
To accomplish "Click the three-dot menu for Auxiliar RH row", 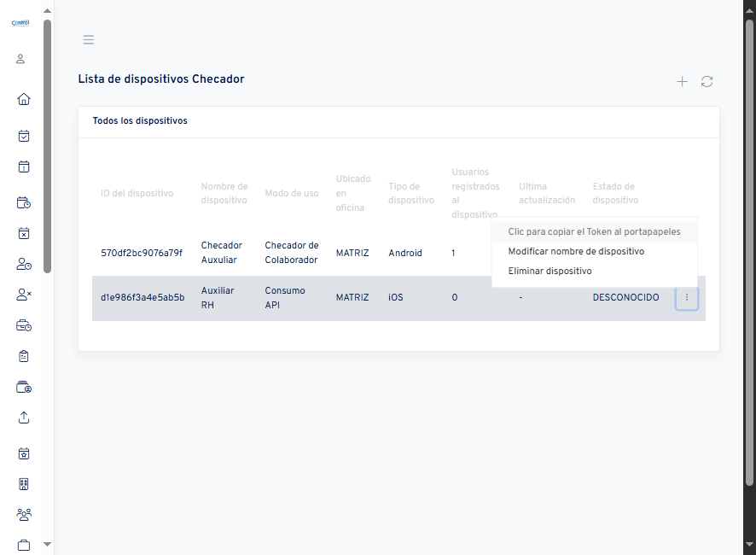I will tap(687, 297).
